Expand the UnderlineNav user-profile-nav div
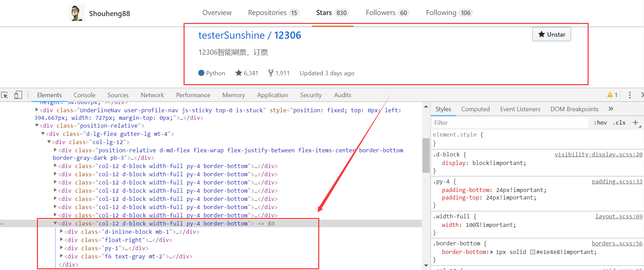The height and width of the screenshot is (270, 644). 37,110
